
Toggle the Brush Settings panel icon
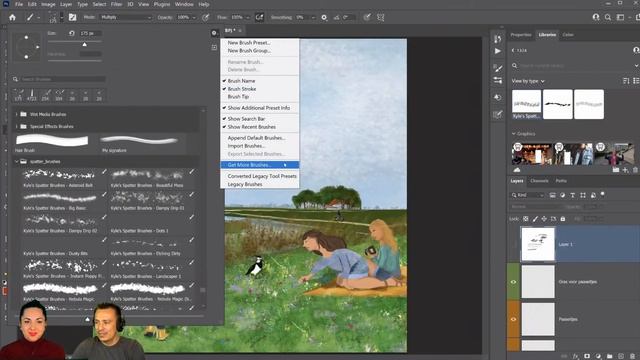point(72,18)
